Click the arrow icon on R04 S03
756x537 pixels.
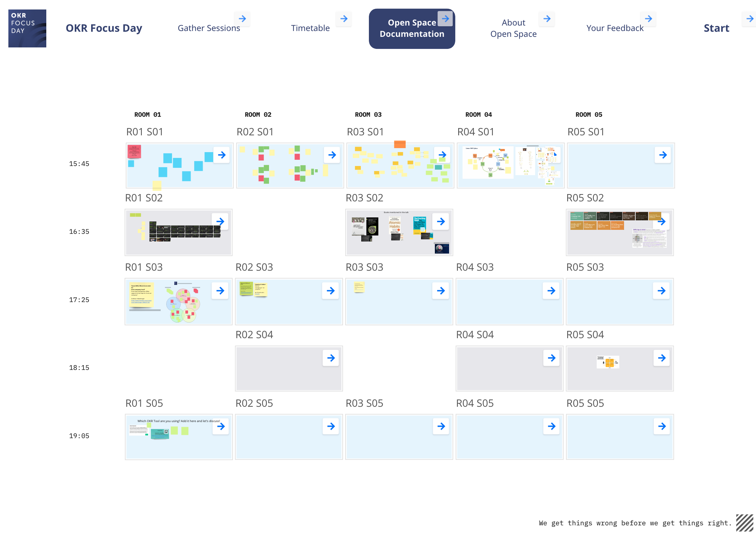coord(551,291)
